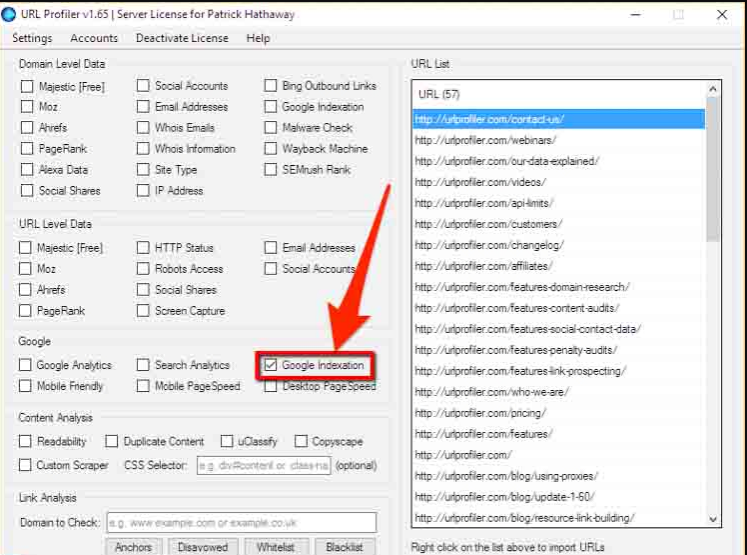
Task: Enable Domain Level Social Accounts checkbox
Action: pos(143,86)
